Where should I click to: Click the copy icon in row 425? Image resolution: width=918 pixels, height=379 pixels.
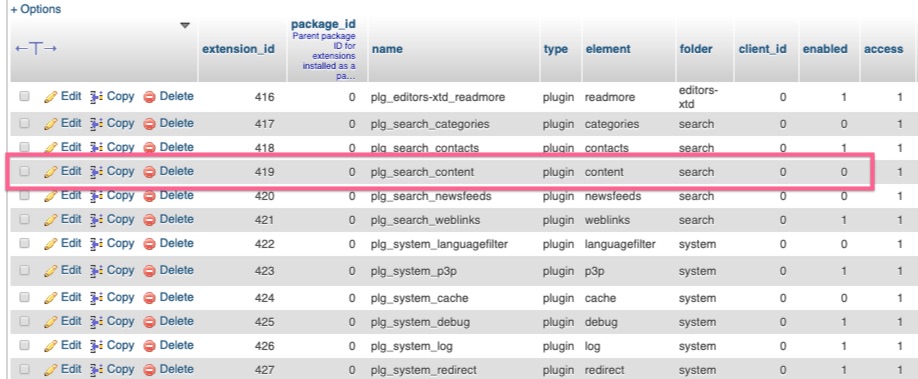(96, 322)
